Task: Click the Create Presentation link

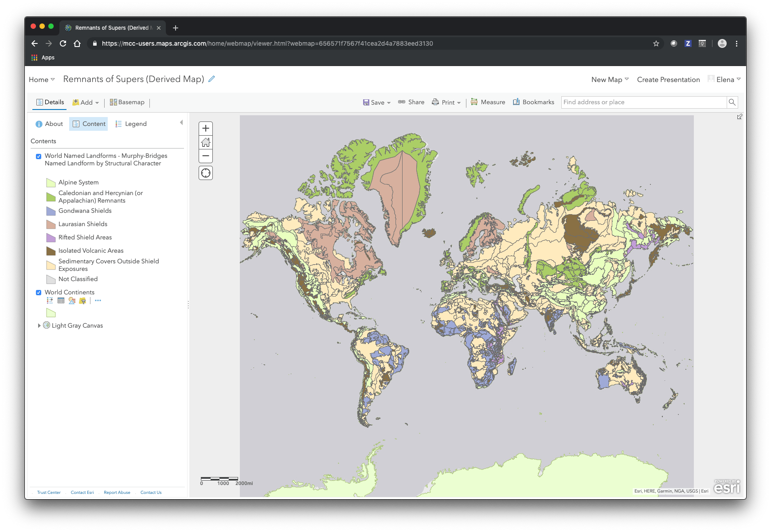Action: click(668, 80)
